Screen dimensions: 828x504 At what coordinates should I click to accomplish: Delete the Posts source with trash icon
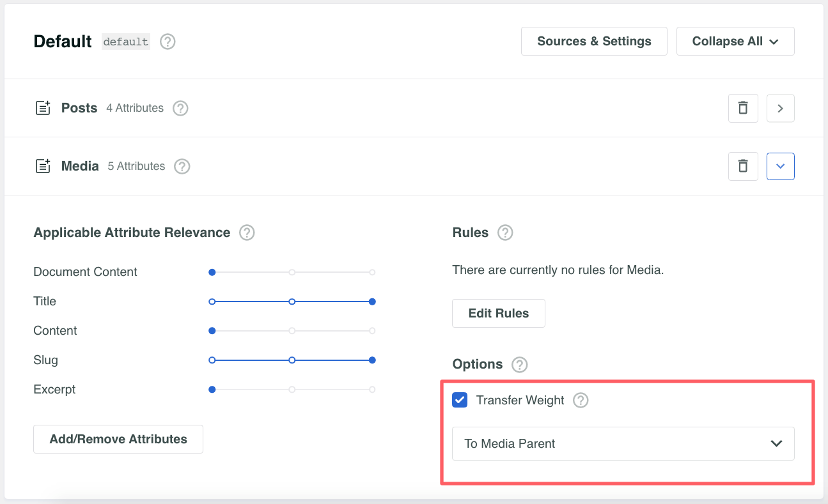pyautogui.click(x=743, y=109)
